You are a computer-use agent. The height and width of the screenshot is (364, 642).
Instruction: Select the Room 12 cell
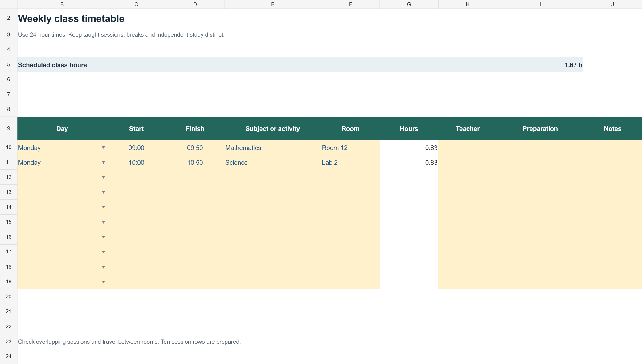[x=350, y=148]
